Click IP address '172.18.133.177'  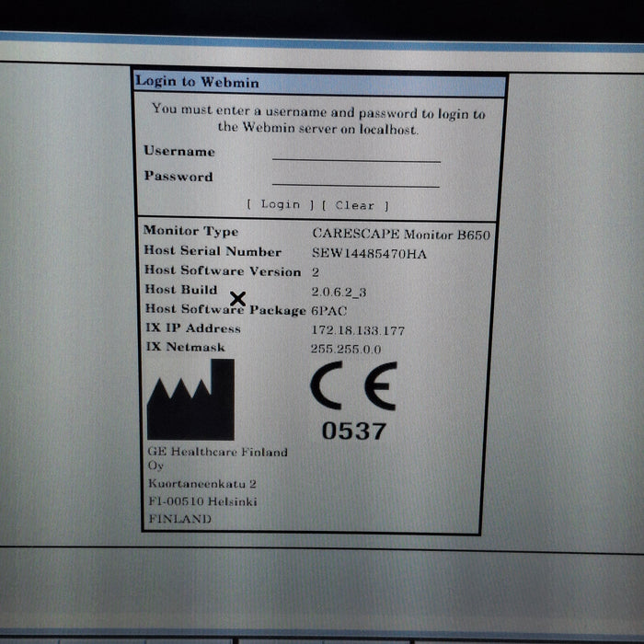click(358, 330)
